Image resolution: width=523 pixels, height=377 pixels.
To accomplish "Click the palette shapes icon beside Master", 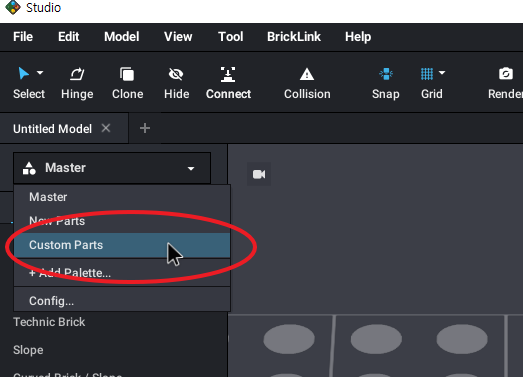I will [29, 168].
